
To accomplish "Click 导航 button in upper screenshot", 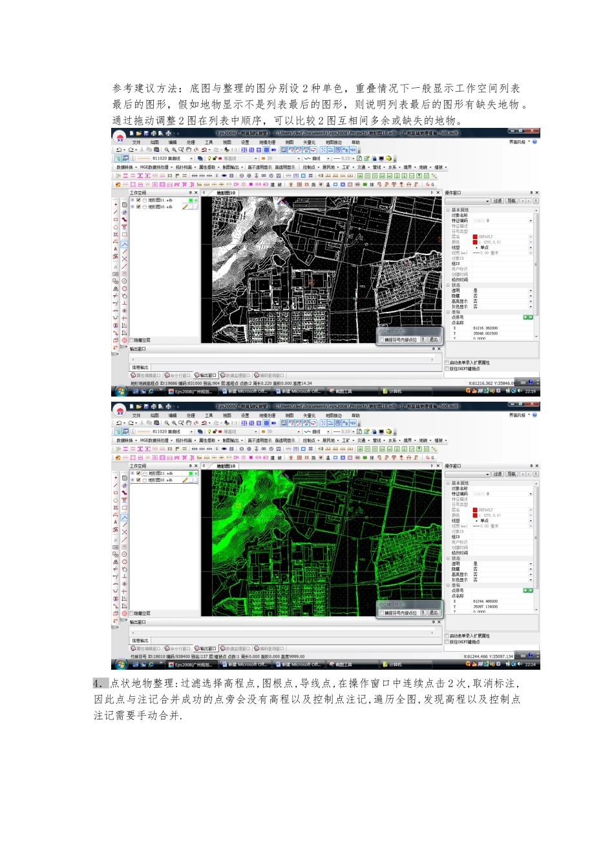I will click(512, 201).
